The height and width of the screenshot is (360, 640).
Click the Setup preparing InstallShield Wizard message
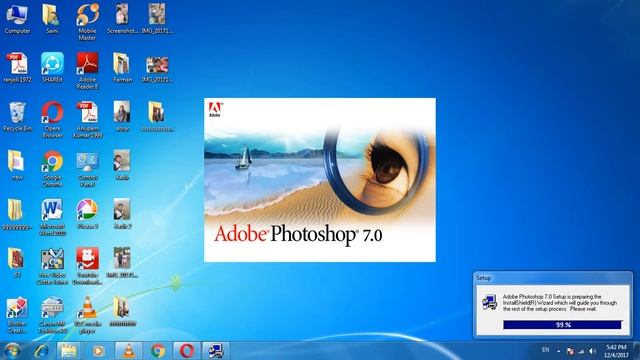point(560,303)
